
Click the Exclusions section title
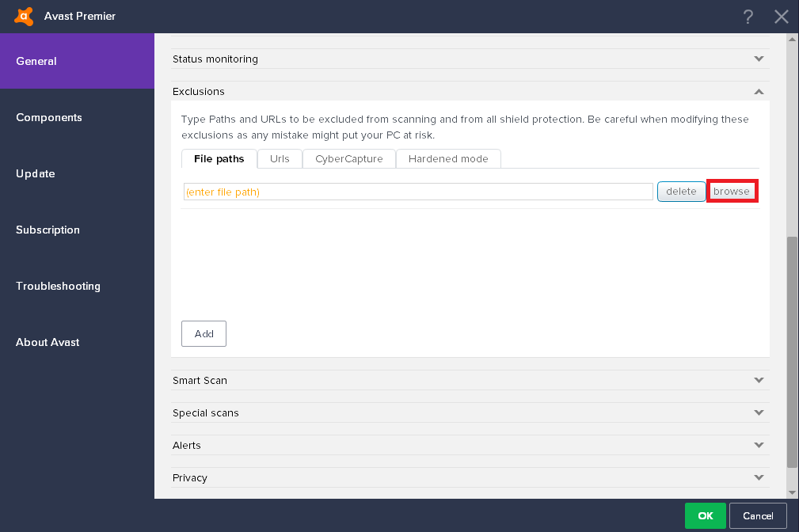coord(199,92)
